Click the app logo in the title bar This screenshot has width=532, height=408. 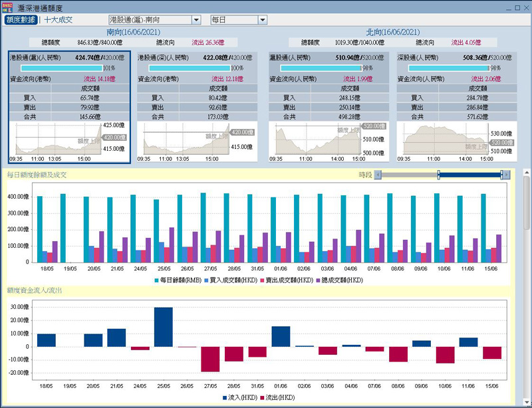7,6
